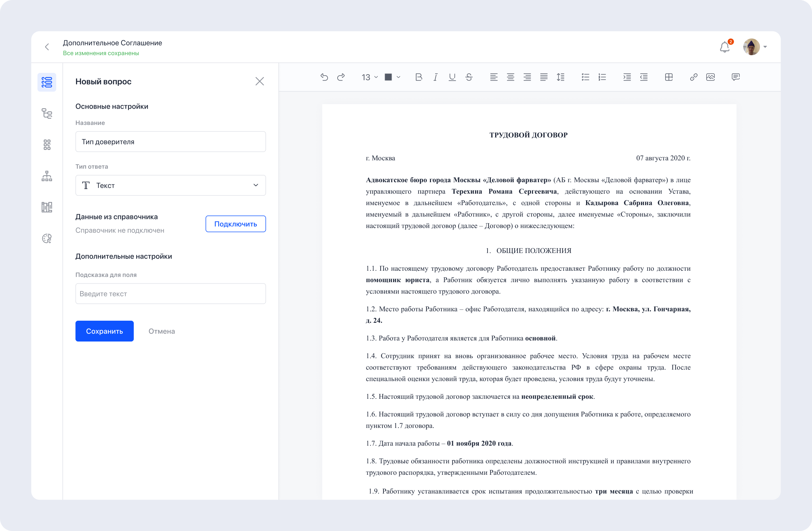Open the Тип ответа dropdown
Viewport: 812px width, 531px height.
[170, 185]
